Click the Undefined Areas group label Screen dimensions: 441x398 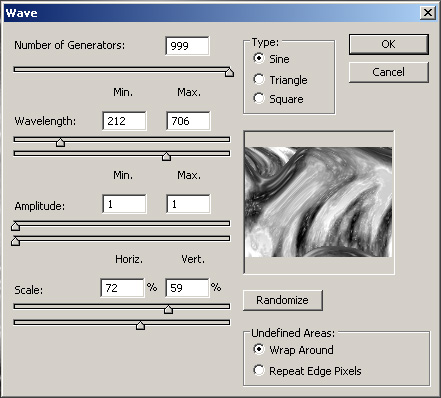293,333
